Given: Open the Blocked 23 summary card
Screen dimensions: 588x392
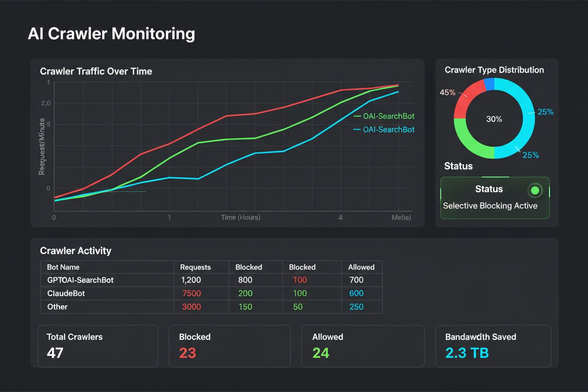Looking at the screenshot, I should [229, 346].
